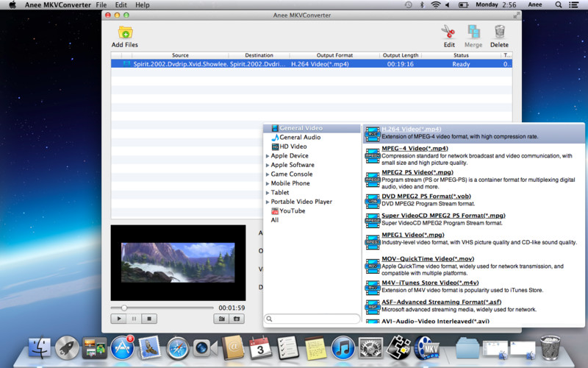Select the All category
The width and height of the screenshot is (588, 368).
(x=312, y=220)
